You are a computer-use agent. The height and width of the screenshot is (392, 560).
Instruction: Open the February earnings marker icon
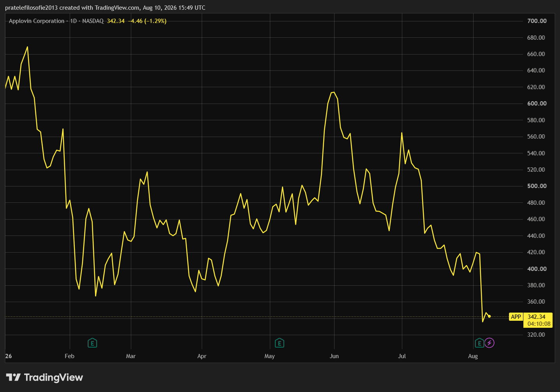pos(92,343)
